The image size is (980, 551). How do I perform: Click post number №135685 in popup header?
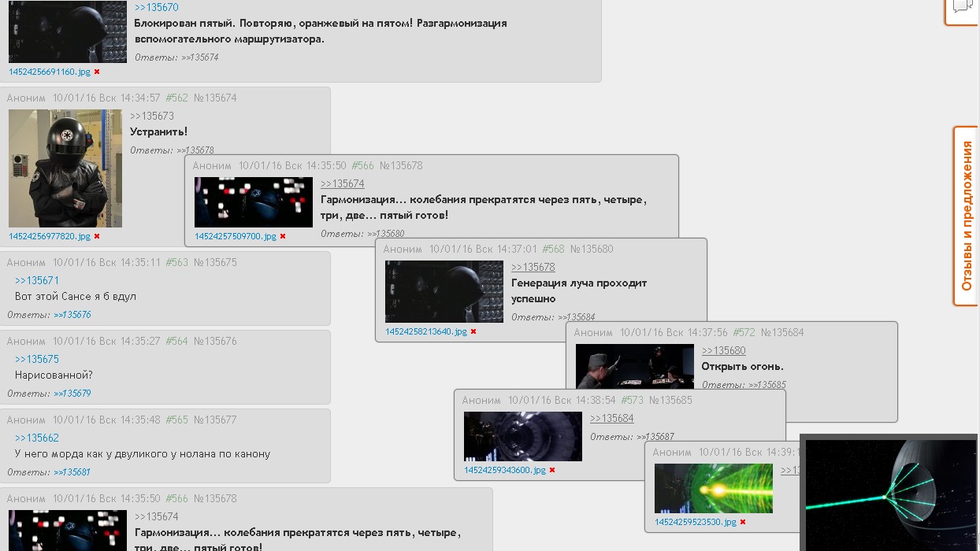(670, 401)
